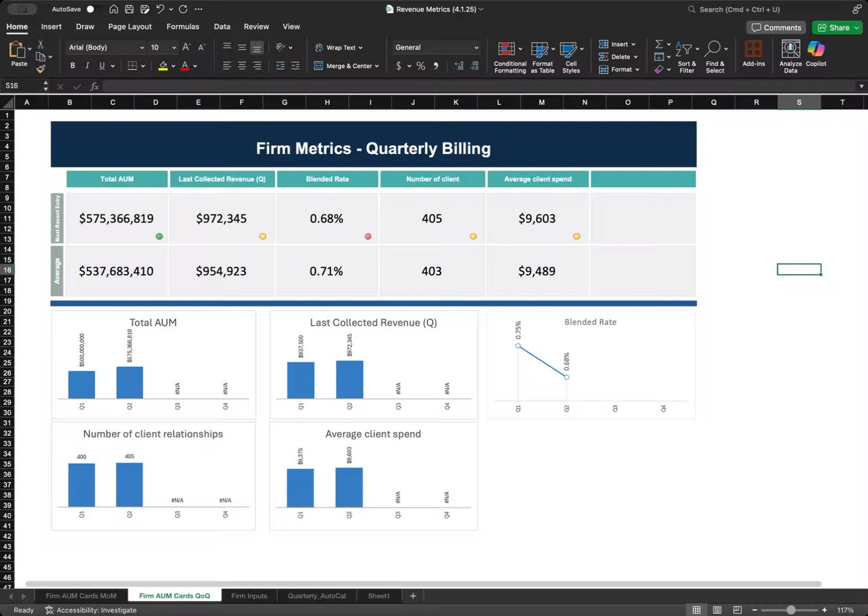Switch to Page Break Preview in status bar
Viewport: 868px width, 616px height.
coord(738,610)
